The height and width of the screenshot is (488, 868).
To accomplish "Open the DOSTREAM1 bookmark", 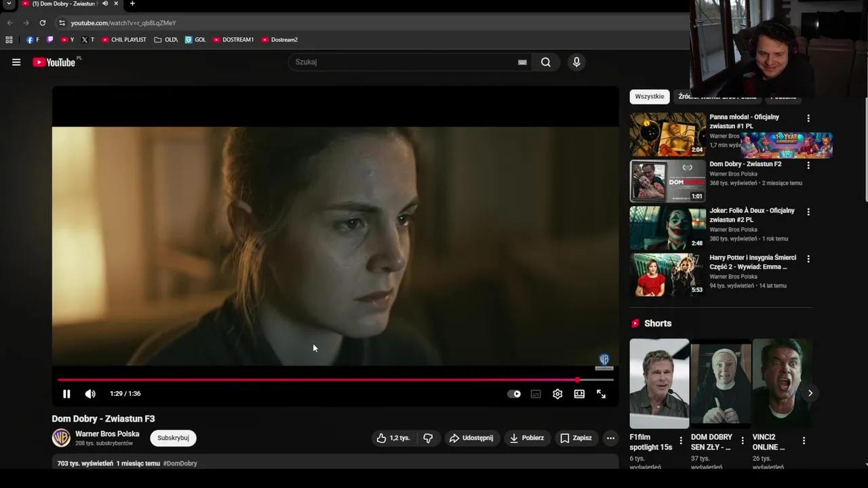I will click(233, 40).
